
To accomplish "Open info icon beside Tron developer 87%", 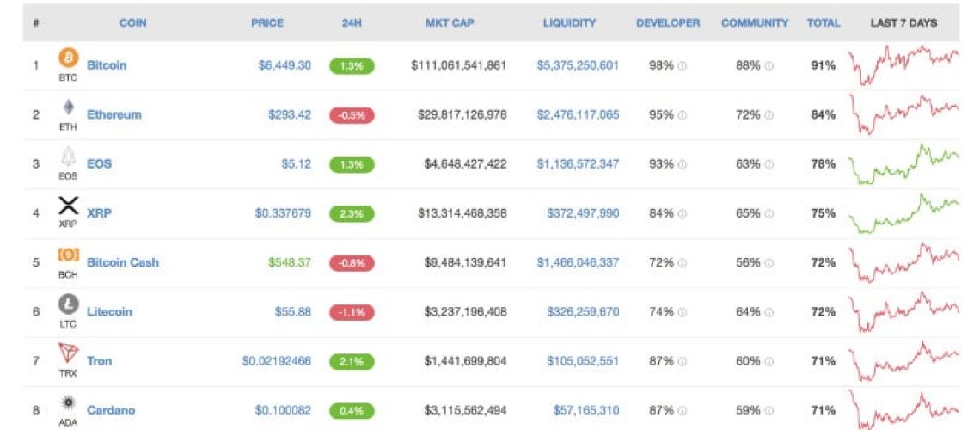I will [683, 361].
